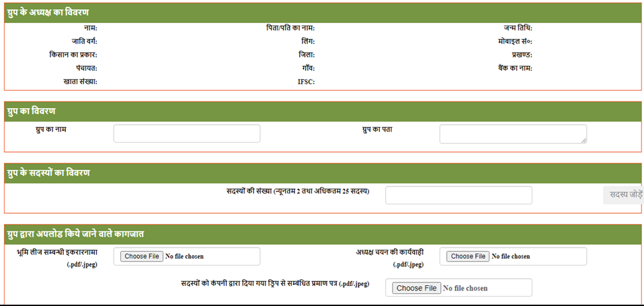Focus the सदस्यों की संख्या input box
644x306 pixels.
pyautogui.click(x=458, y=195)
